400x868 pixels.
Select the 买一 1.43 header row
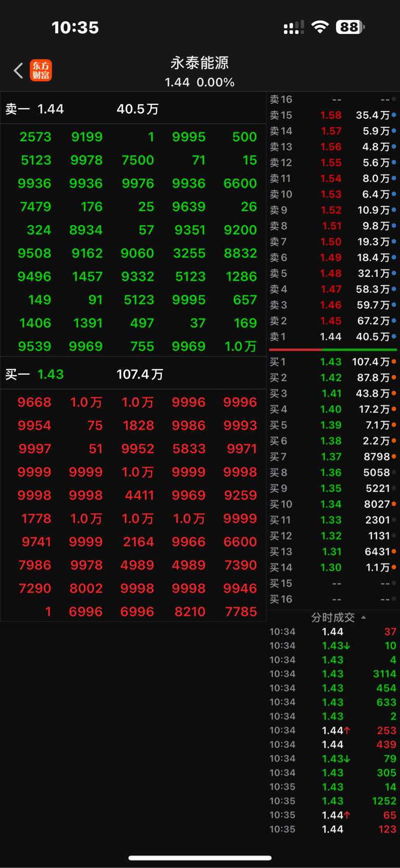tap(133, 374)
